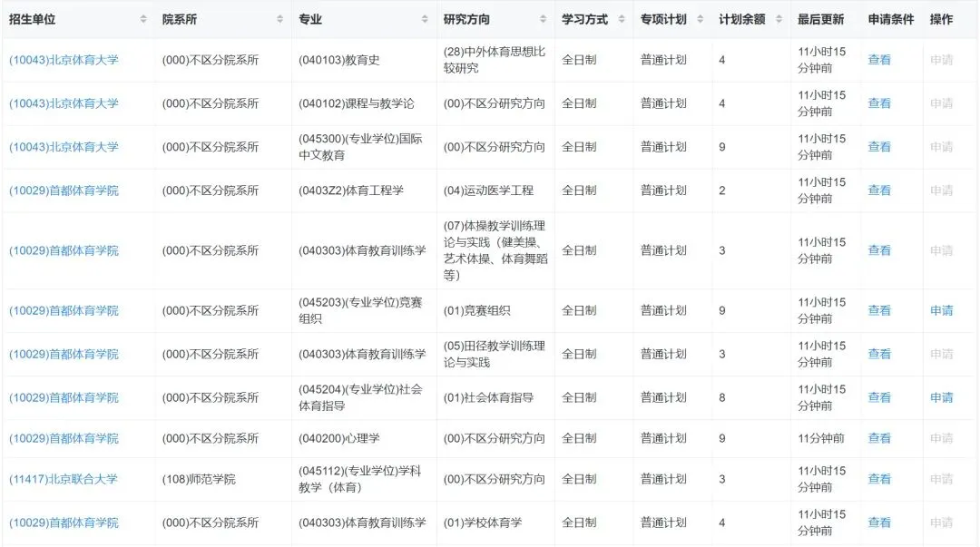
Task: Click the 院系所 column header text
Action: [x=180, y=19]
